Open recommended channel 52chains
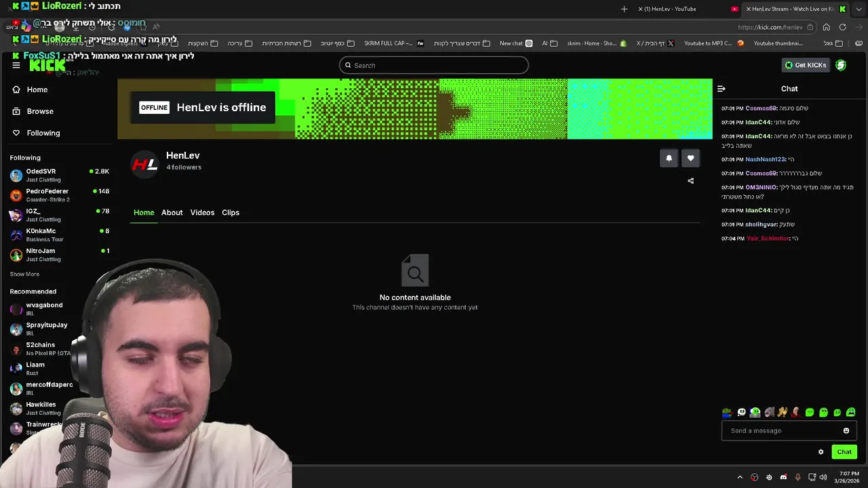The width and height of the screenshot is (868, 488). pos(41,349)
